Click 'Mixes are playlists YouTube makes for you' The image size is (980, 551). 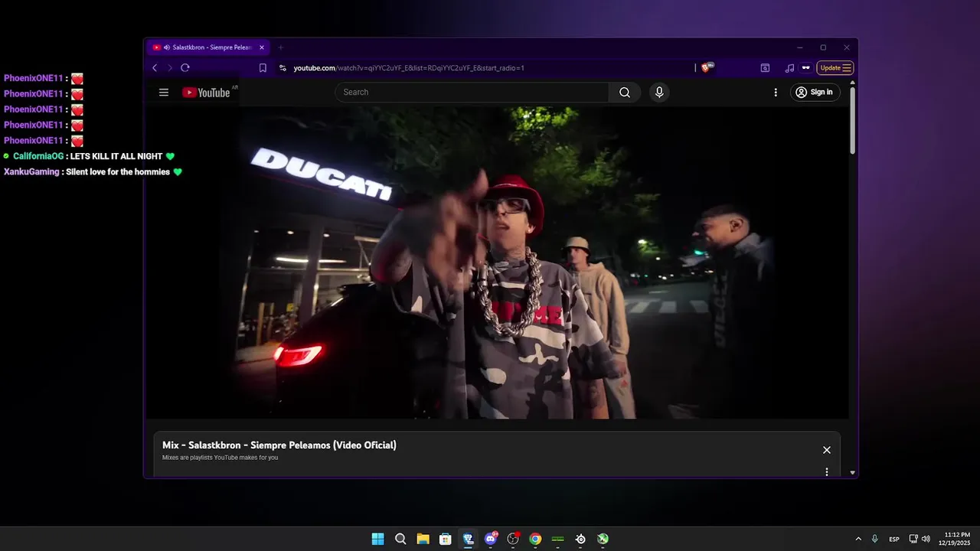pyautogui.click(x=220, y=458)
